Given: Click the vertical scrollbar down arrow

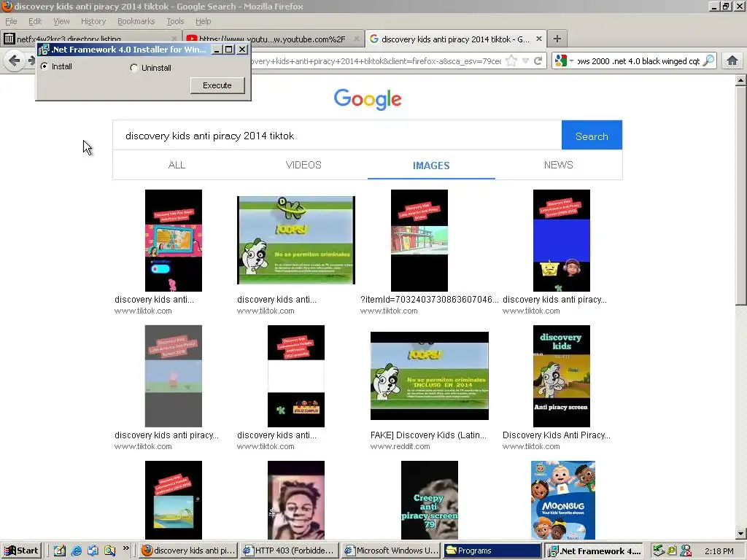Looking at the screenshot, I should click(x=740, y=533).
